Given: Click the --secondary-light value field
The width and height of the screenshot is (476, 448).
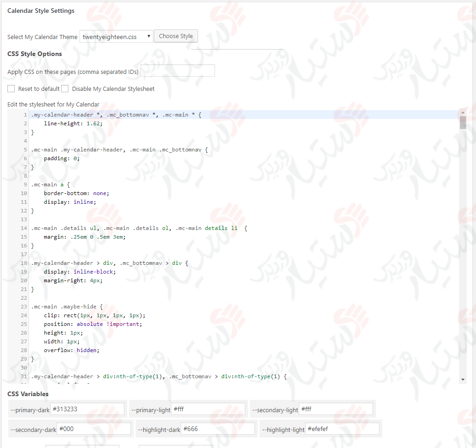Looking at the screenshot, I should pos(335,409).
